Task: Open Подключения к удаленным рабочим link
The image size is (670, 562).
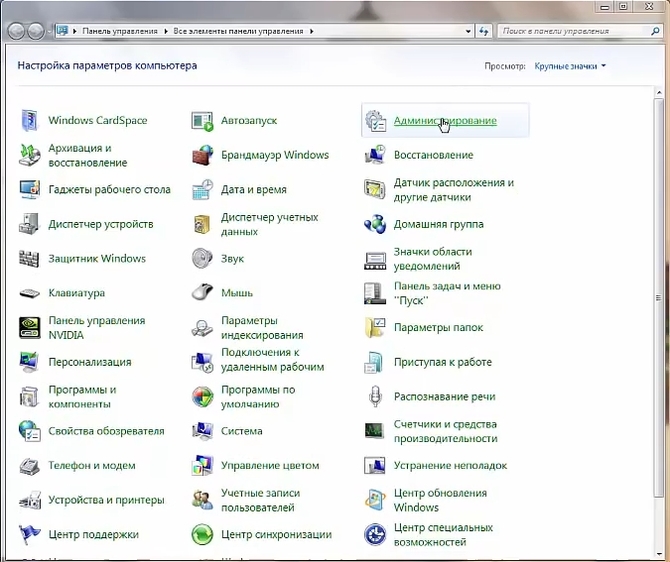Action: point(273,360)
